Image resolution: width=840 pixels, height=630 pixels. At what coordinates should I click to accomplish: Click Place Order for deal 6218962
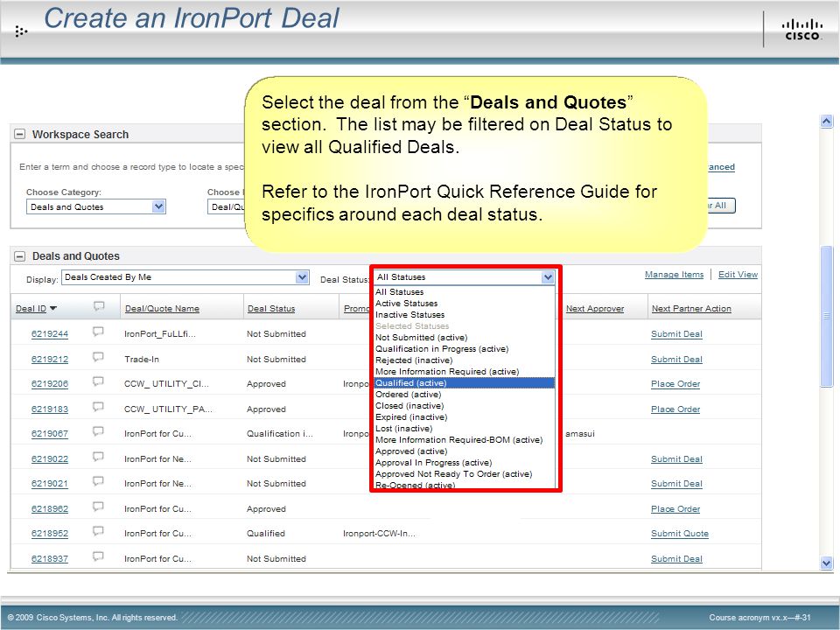675,508
